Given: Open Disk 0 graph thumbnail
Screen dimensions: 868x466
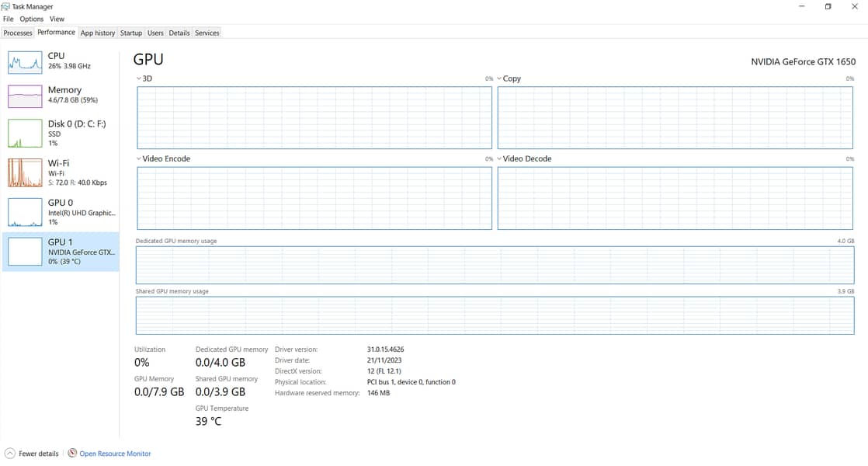Looking at the screenshot, I should pos(24,133).
